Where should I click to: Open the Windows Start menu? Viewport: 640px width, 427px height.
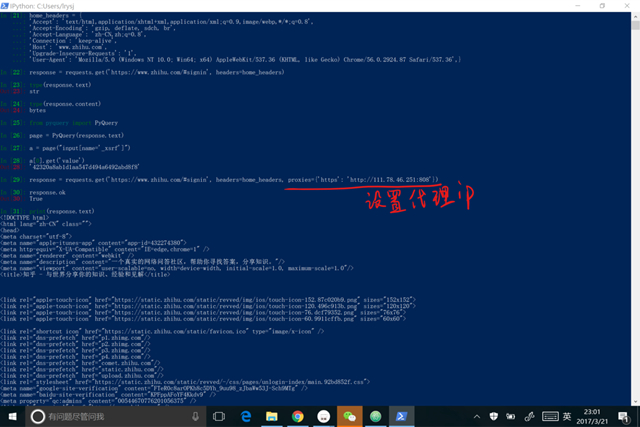pyautogui.click(x=12, y=416)
